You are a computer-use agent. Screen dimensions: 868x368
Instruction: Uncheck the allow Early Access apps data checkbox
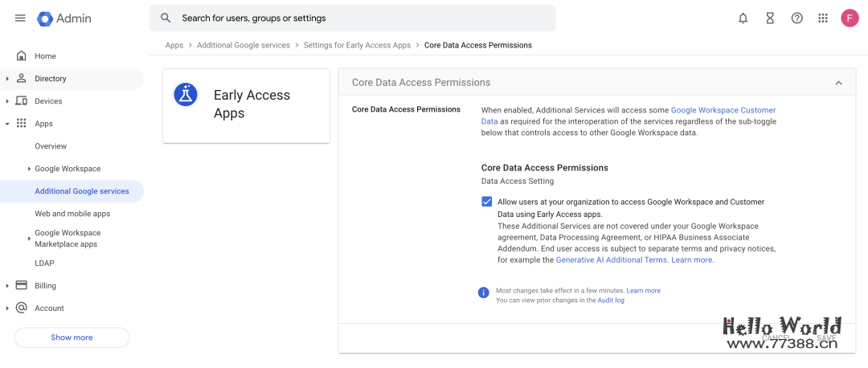486,202
